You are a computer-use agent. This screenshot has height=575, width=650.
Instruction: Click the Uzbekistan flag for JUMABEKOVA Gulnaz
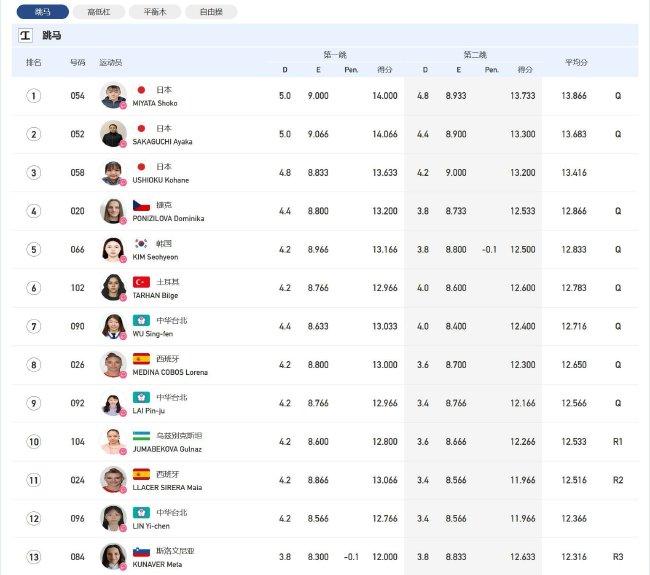tap(141, 436)
